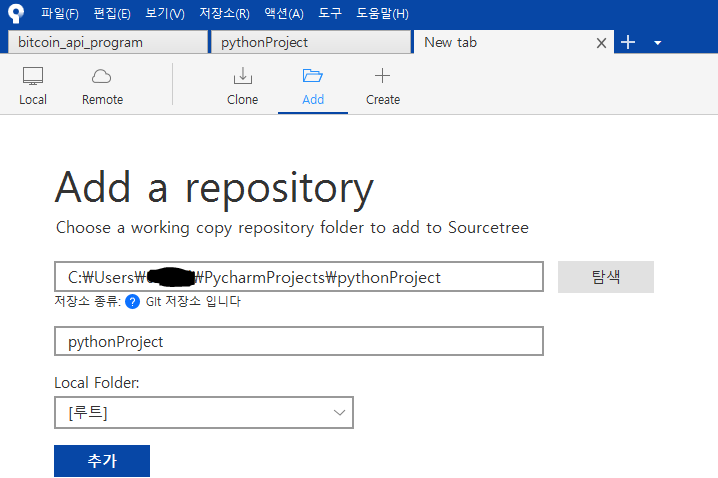Close the New tab tab

[601, 43]
